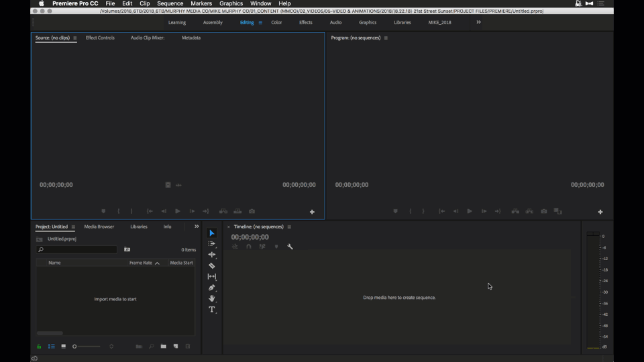Image resolution: width=644 pixels, height=362 pixels.
Task: Switch Project panel to Icon View
Action: click(63, 347)
